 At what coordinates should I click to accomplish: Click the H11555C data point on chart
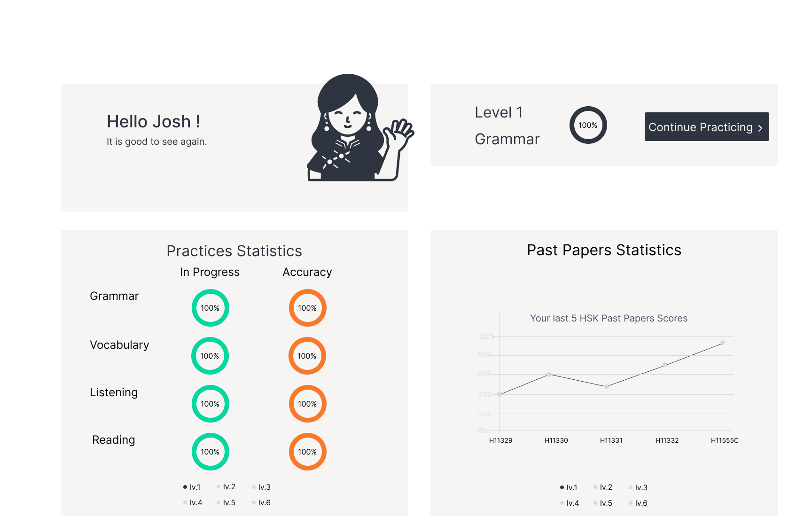723,343
